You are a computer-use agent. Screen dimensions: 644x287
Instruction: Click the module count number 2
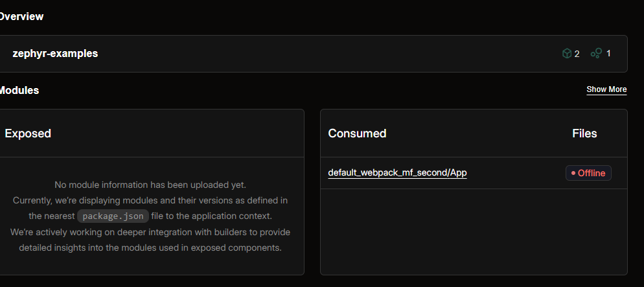pos(577,54)
